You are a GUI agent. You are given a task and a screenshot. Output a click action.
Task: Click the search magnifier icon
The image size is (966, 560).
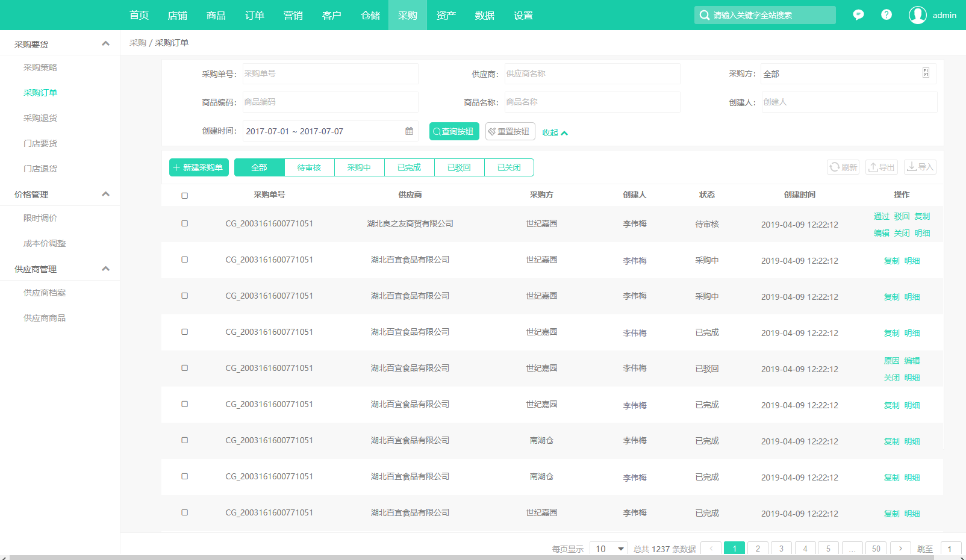[x=704, y=15]
